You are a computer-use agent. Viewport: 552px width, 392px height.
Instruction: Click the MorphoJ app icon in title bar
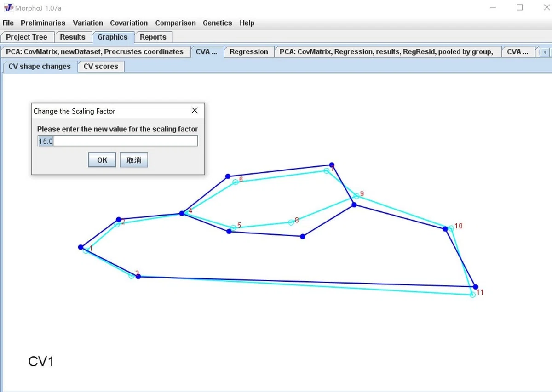pos(8,7)
